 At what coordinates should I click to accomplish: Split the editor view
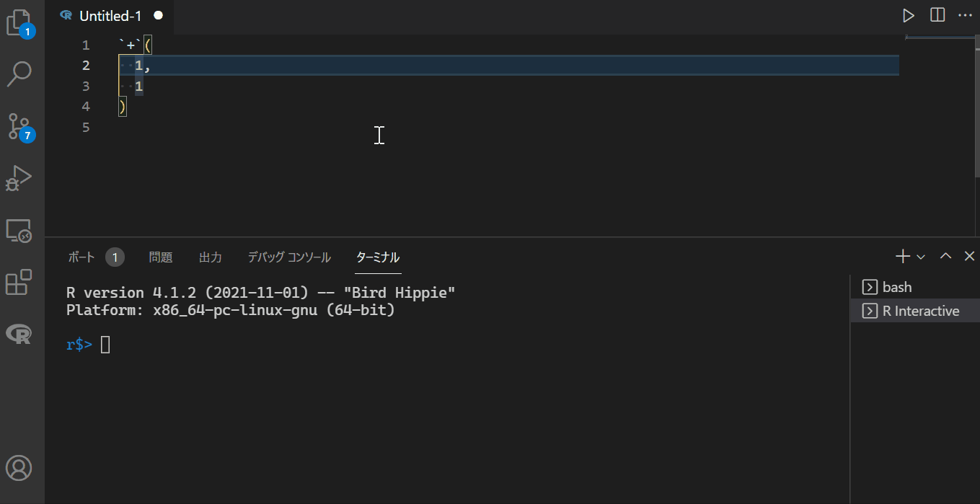coord(937,14)
